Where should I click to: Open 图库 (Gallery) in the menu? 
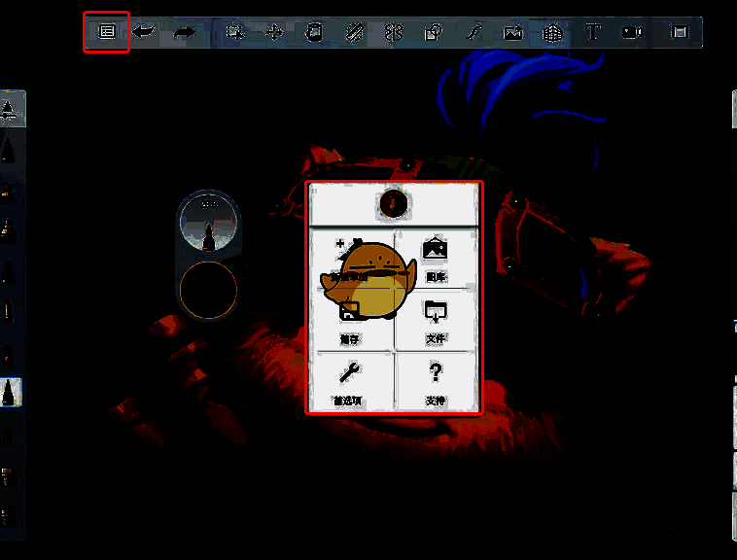point(436,259)
